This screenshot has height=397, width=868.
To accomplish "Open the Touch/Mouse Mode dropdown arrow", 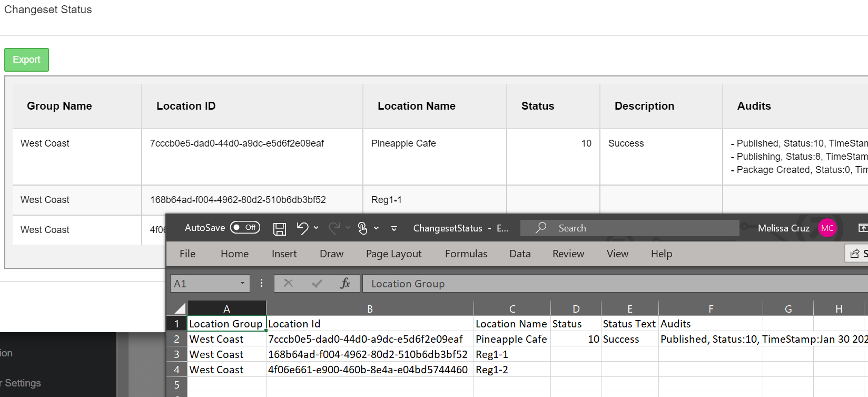I will click(376, 228).
